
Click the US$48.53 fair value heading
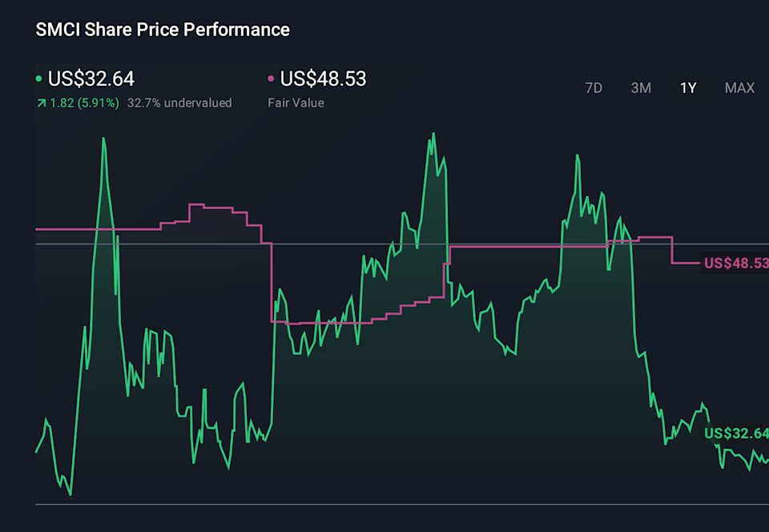(x=322, y=79)
